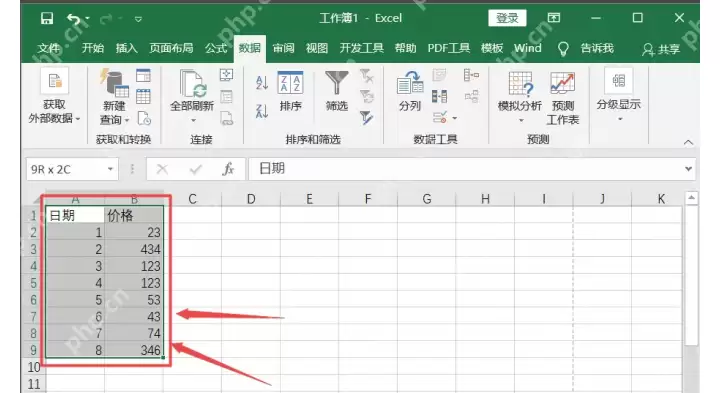
Task: Click the recent sources icon
Action: pos(144,118)
